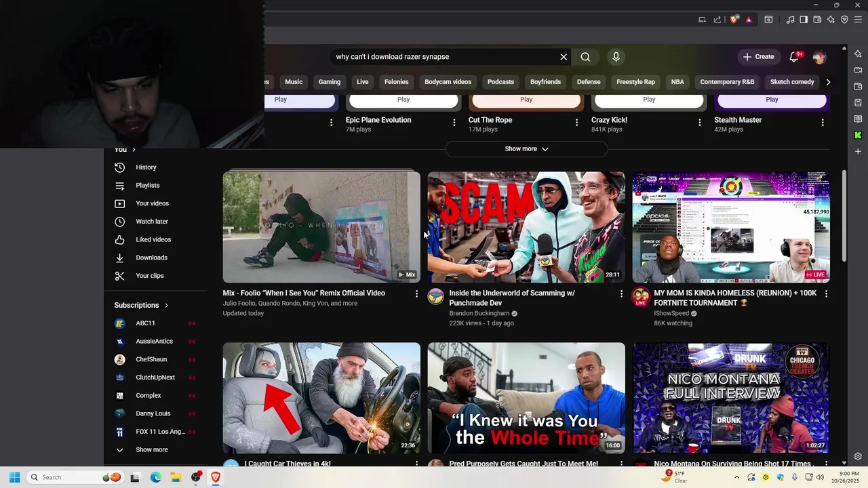Expand the You section chevron
The height and width of the screenshot is (488, 868).
134,150
